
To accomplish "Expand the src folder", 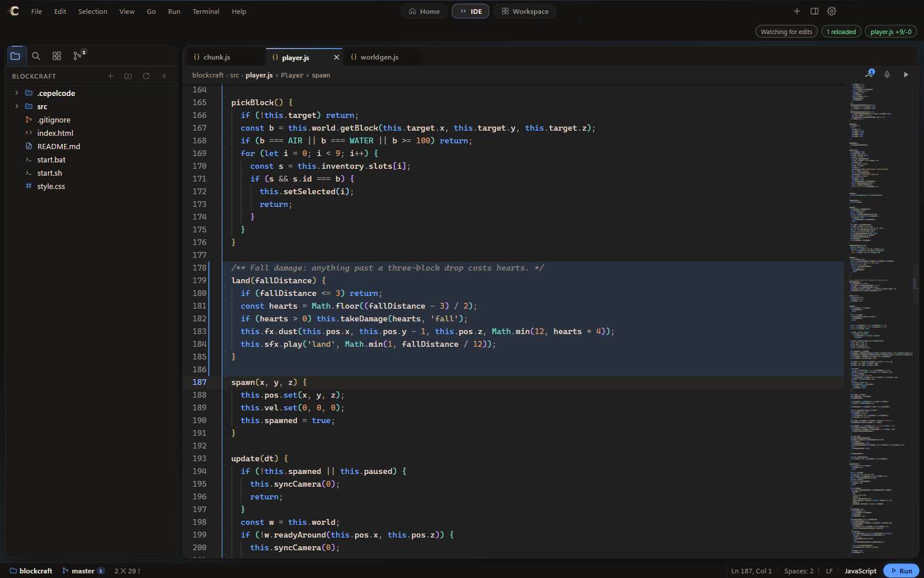I will (17, 106).
